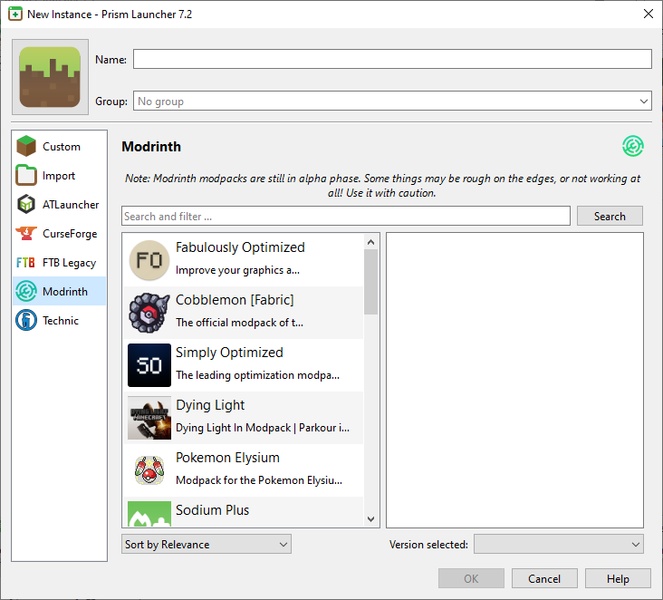
Task: Focus the instance Name field
Action: click(x=392, y=59)
